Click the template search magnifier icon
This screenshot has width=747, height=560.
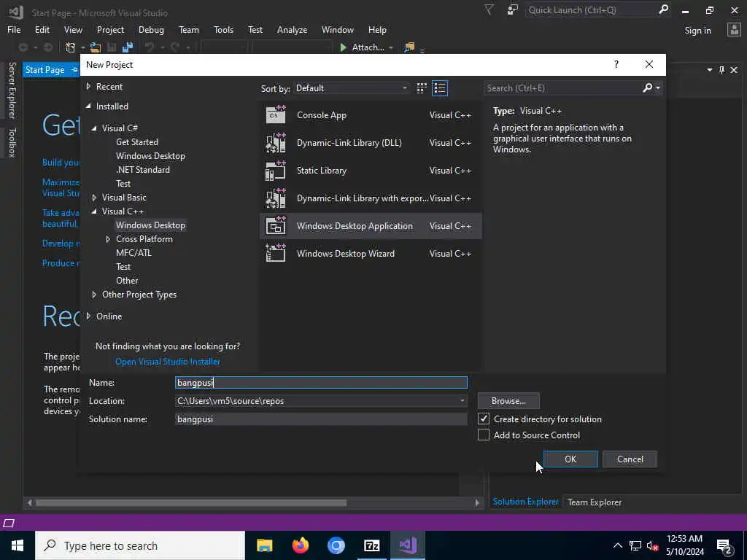(x=648, y=87)
